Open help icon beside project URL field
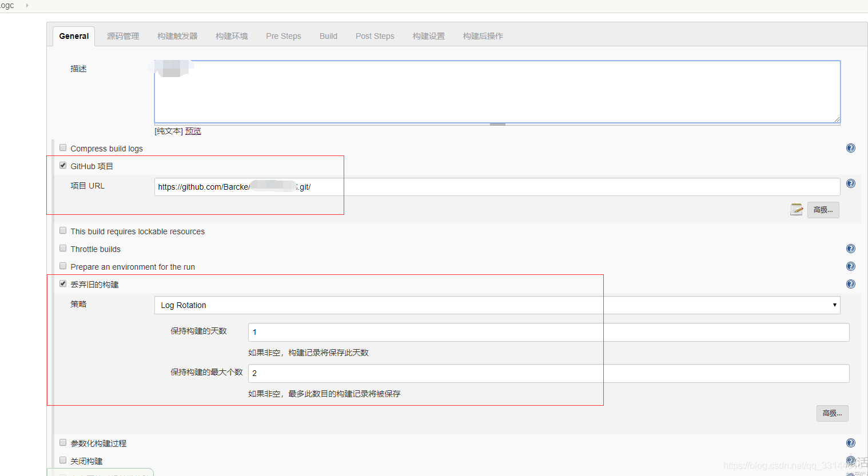This screenshot has width=868, height=476. click(851, 183)
